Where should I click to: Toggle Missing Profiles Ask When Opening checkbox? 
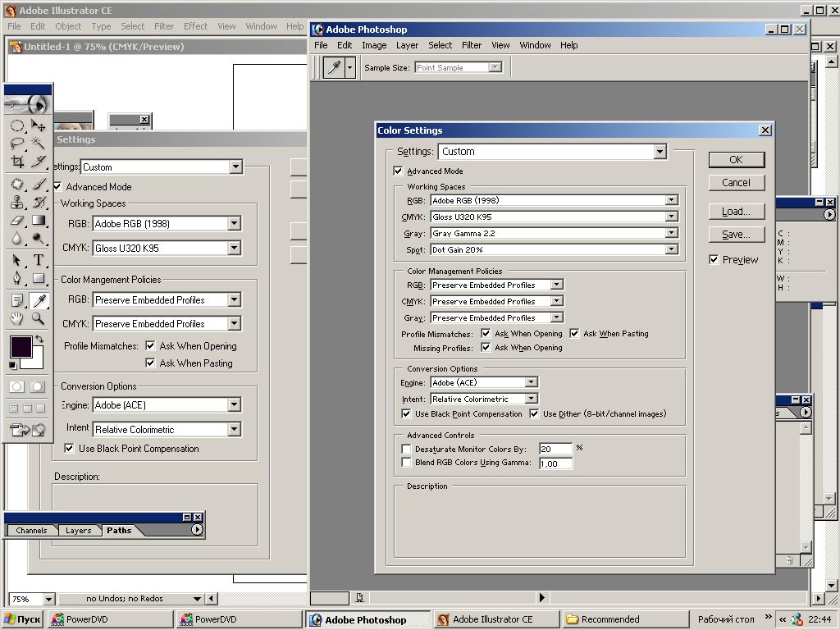click(x=486, y=347)
